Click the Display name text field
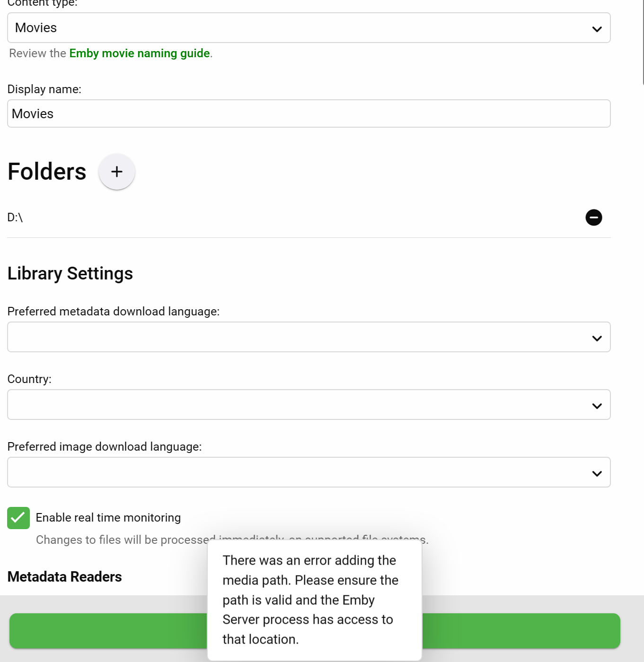 [x=309, y=113]
